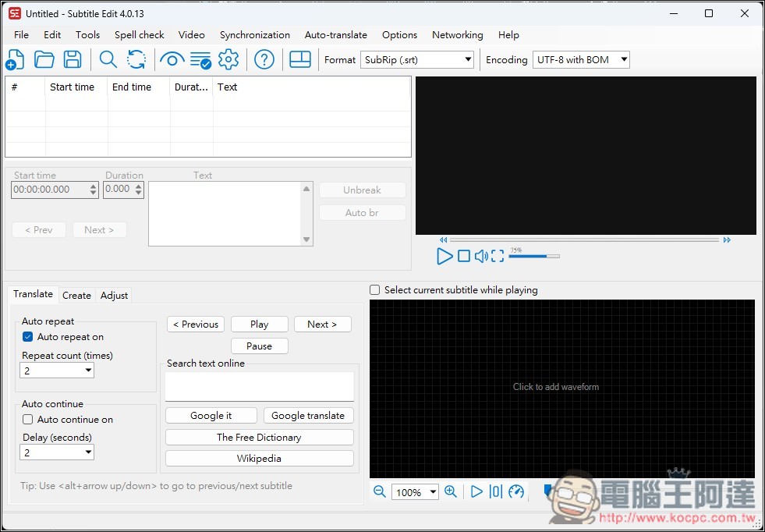Open the Synchronization menu
The image size is (765, 532).
pyautogui.click(x=255, y=35)
